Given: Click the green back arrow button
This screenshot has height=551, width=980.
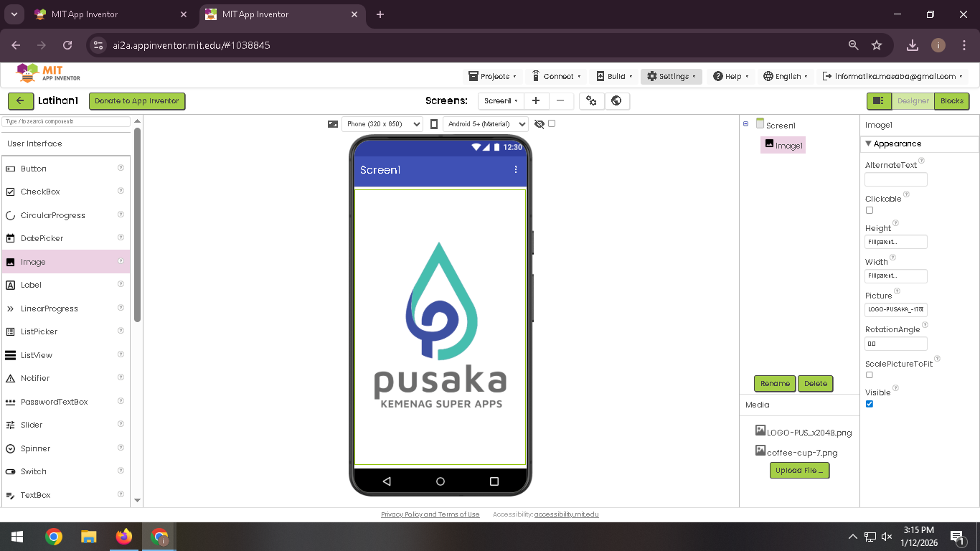Looking at the screenshot, I should pyautogui.click(x=21, y=101).
